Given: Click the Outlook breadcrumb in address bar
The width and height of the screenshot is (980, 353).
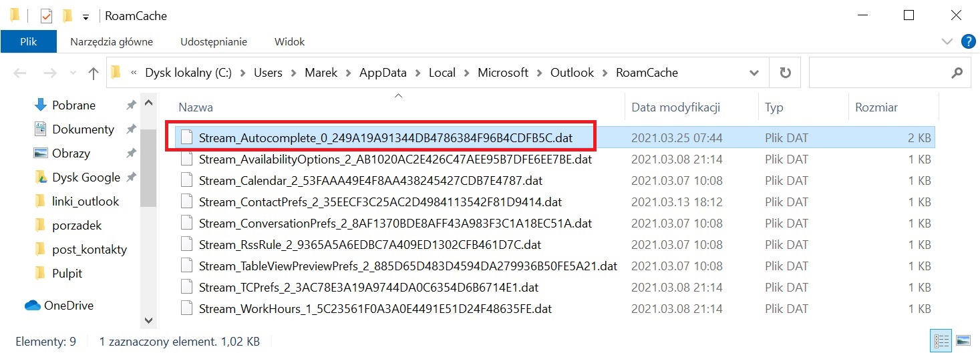Looking at the screenshot, I should point(572,73).
